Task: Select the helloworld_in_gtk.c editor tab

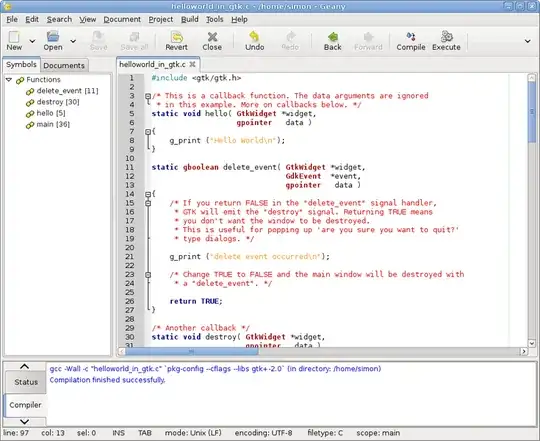Action: (152, 64)
